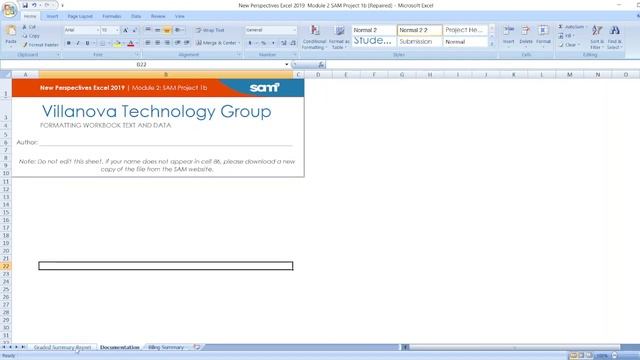640x360 pixels.
Task: Increase decimal places
Action: coord(284,43)
